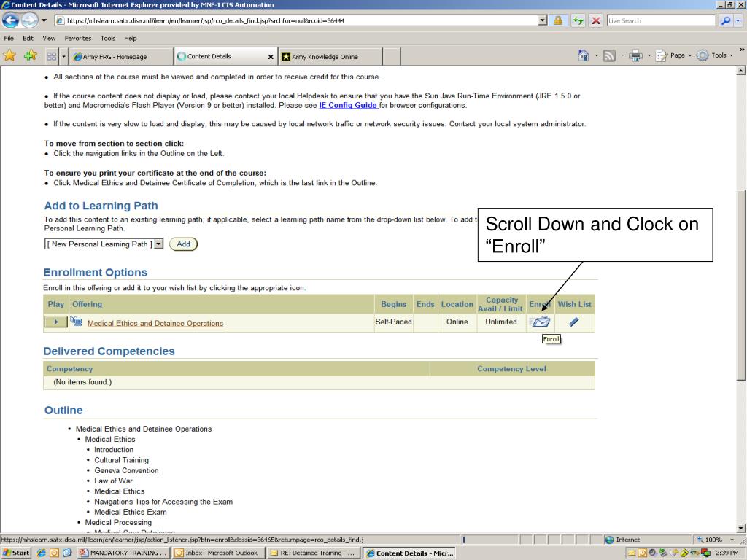Open the Tools menu in menu bar
The width and height of the screenshot is (747, 560).
pyautogui.click(x=108, y=38)
